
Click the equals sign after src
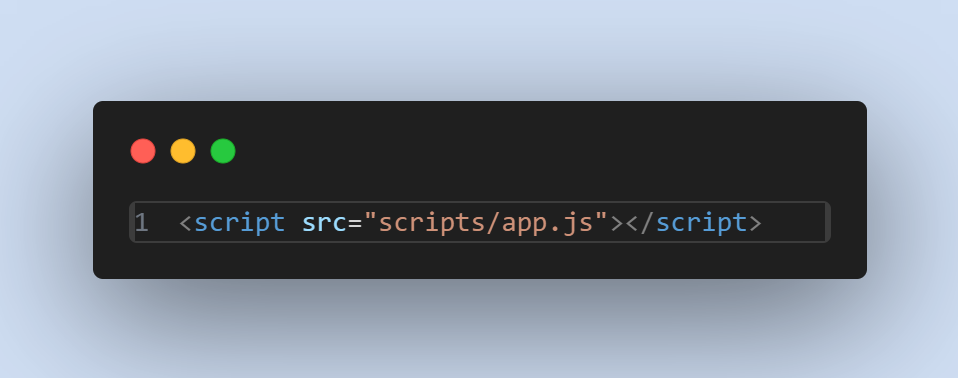[355, 223]
